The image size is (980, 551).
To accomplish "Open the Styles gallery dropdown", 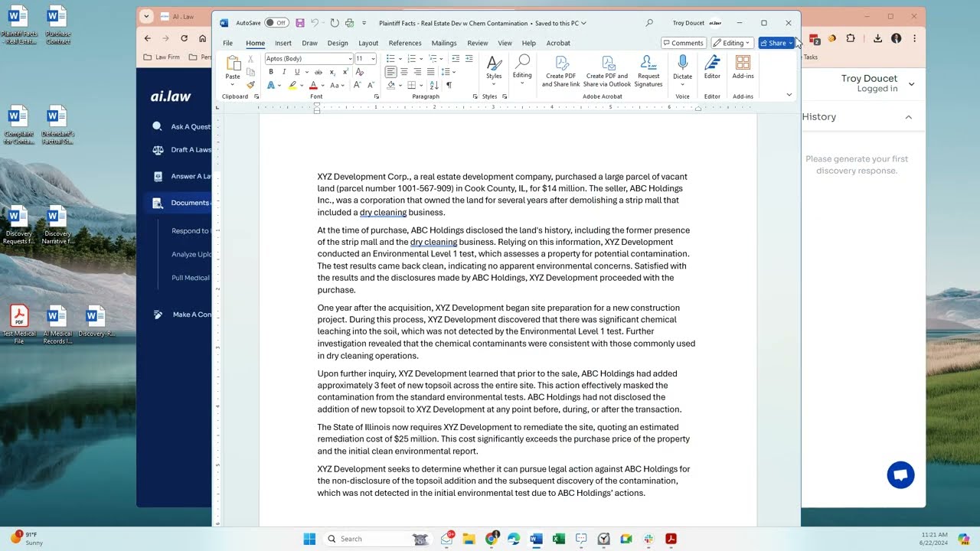I will click(494, 84).
